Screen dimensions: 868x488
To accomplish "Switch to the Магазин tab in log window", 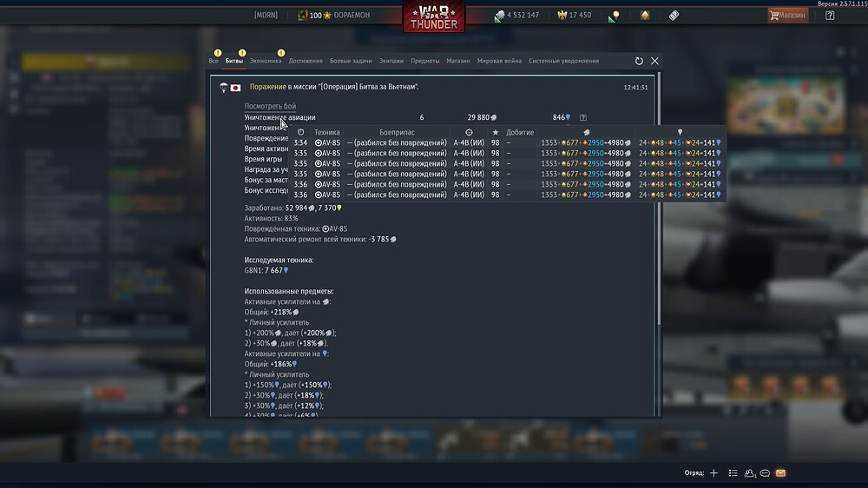I will click(458, 61).
